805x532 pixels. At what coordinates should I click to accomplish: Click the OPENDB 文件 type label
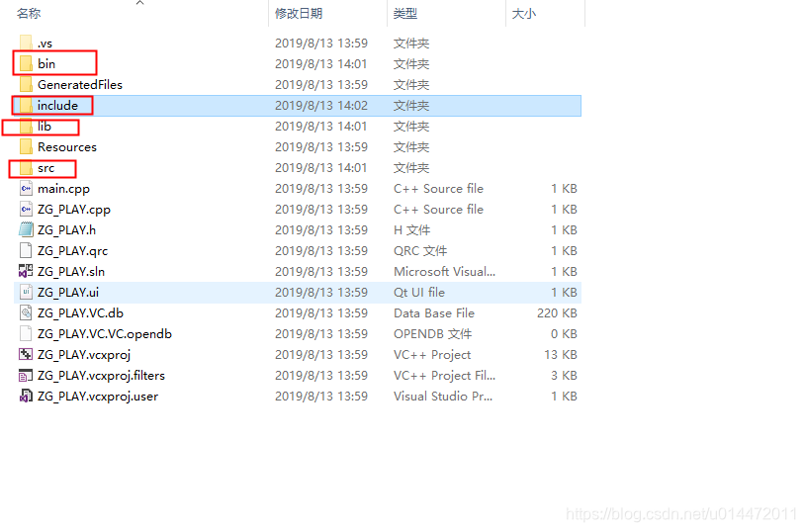[x=433, y=334]
